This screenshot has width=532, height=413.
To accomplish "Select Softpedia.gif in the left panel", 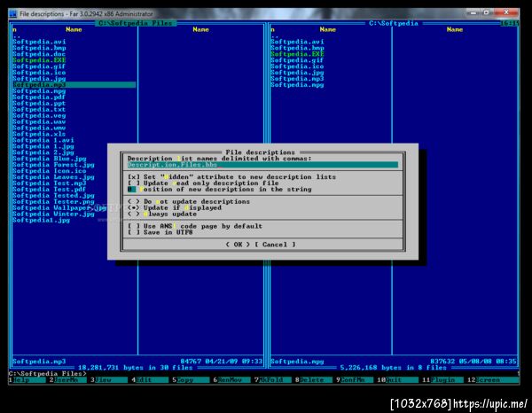I will click(x=39, y=66).
